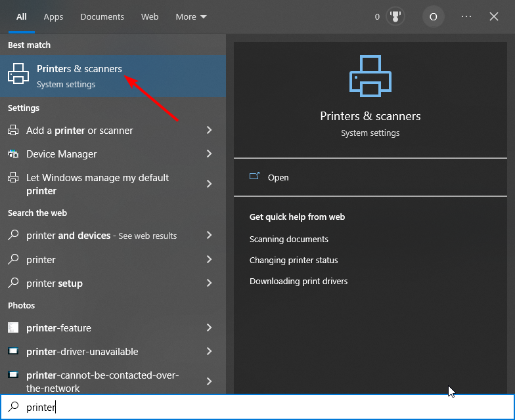
Task: Open Printers & scanners best match result
Action: pos(113,76)
